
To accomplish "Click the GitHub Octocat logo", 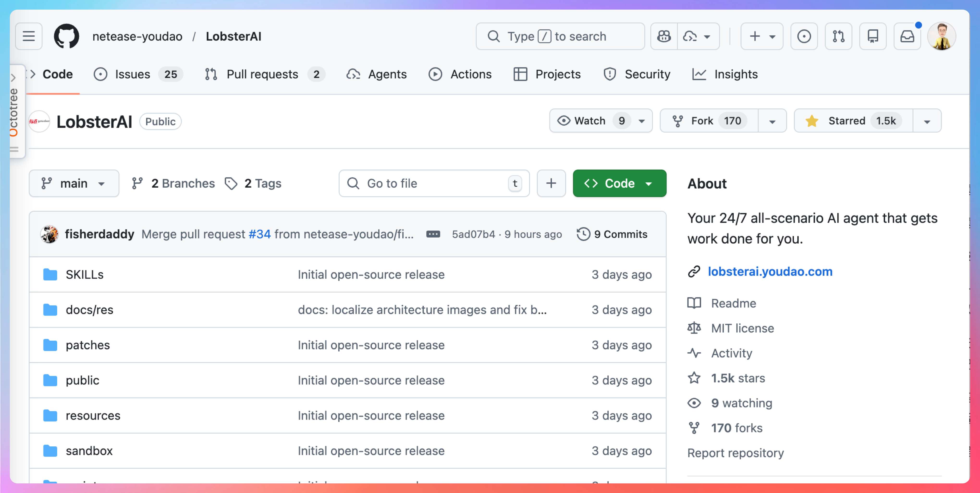I will pos(67,36).
